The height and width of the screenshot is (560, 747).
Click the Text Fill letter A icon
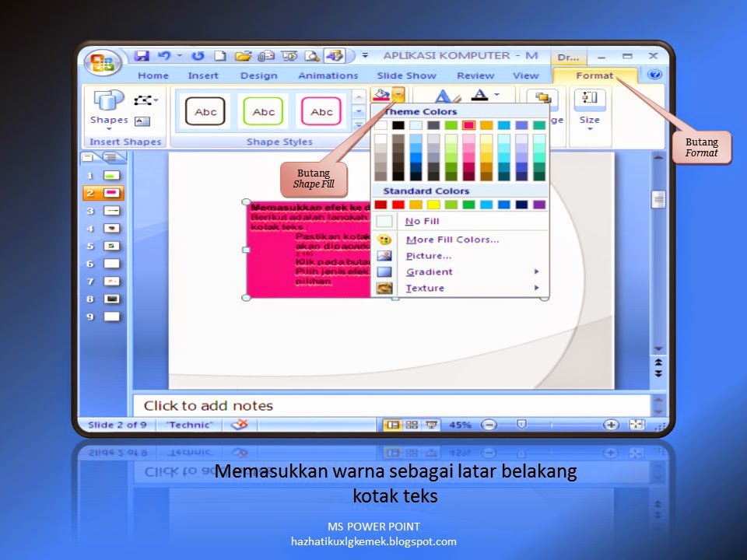pyautogui.click(x=480, y=95)
